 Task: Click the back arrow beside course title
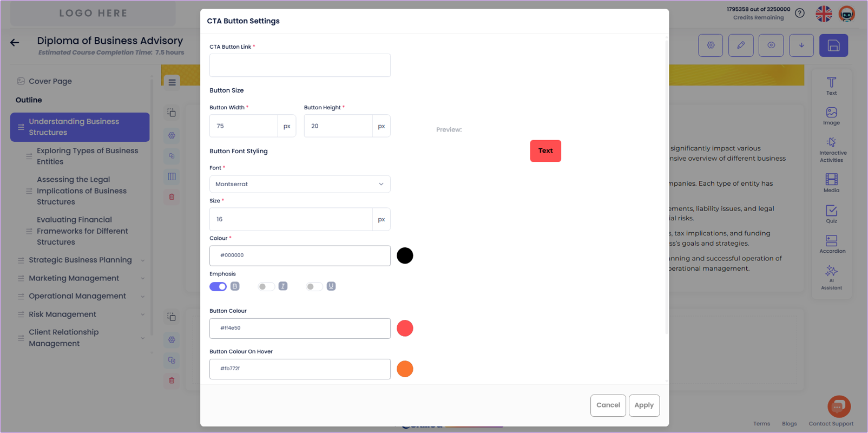(15, 43)
